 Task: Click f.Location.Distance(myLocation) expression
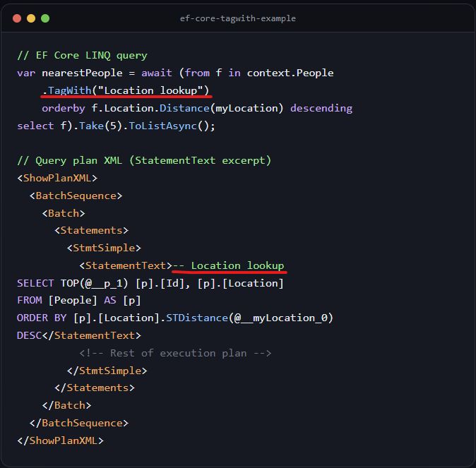click(187, 108)
